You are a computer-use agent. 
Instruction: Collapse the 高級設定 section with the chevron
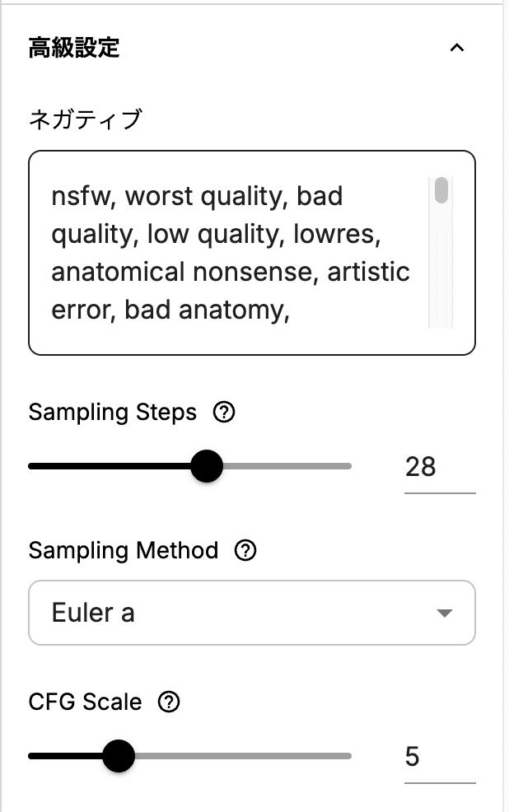(457, 48)
